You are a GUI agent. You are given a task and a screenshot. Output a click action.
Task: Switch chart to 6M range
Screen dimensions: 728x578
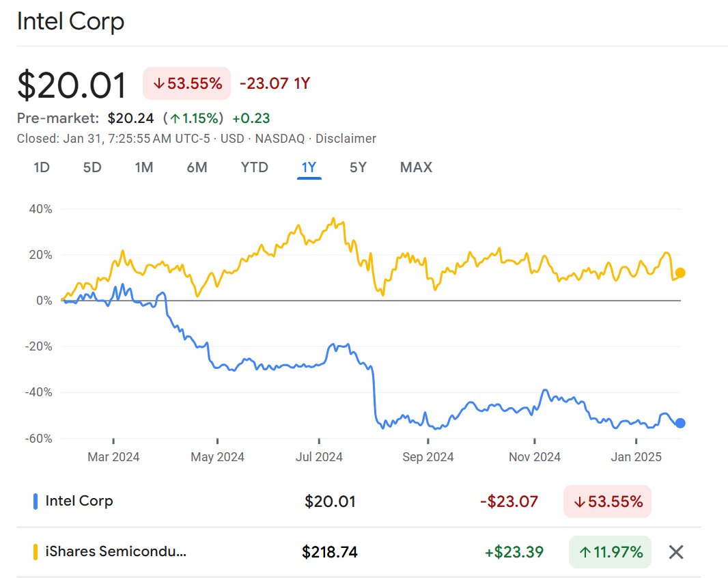(197, 167)
